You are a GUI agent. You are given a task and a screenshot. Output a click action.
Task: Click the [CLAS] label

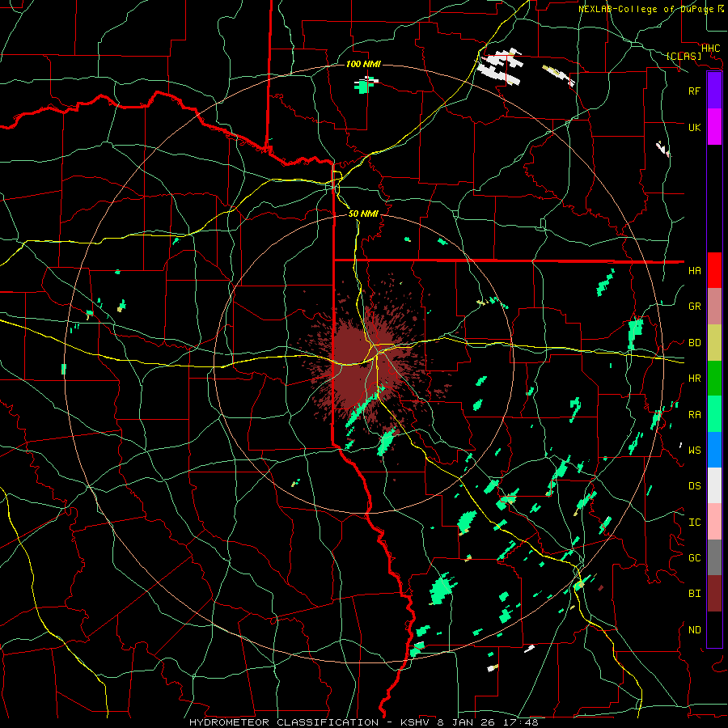(684, 57)
